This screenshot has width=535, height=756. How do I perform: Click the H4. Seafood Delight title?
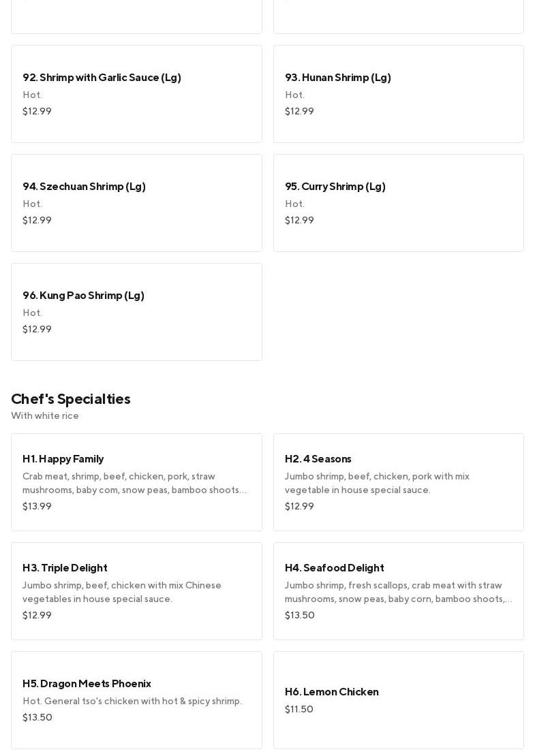pyautogui.click(x=334, y=567)
